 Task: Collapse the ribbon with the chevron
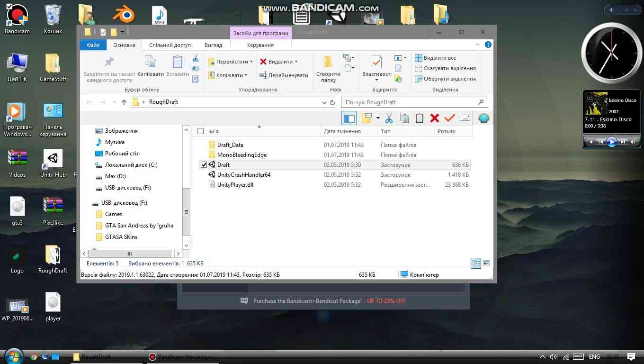478,45
